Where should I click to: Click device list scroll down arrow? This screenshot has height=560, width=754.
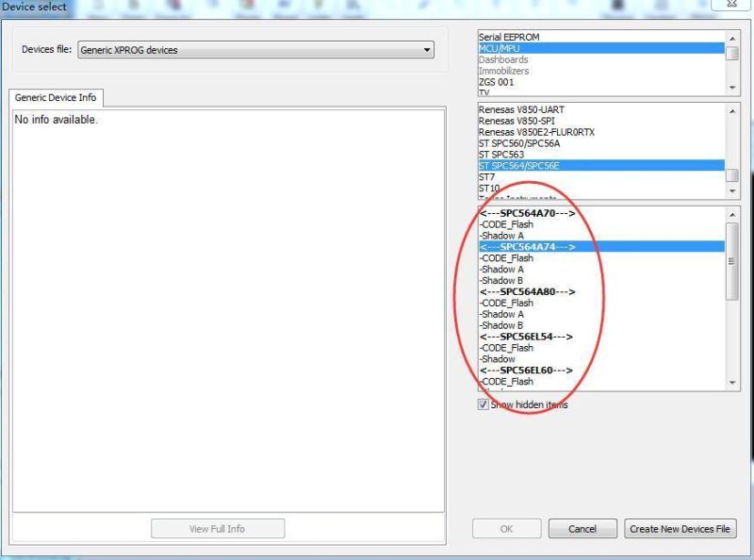(732, 383)
